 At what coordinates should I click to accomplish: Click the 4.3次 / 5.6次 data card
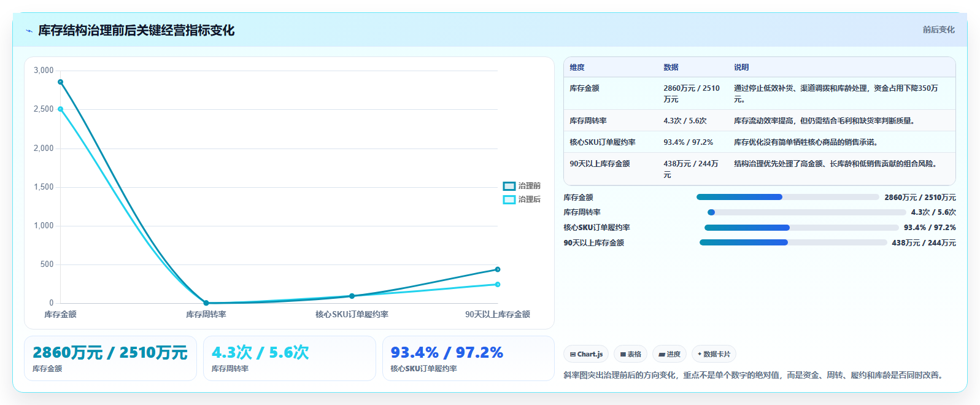tap(290, 358)
